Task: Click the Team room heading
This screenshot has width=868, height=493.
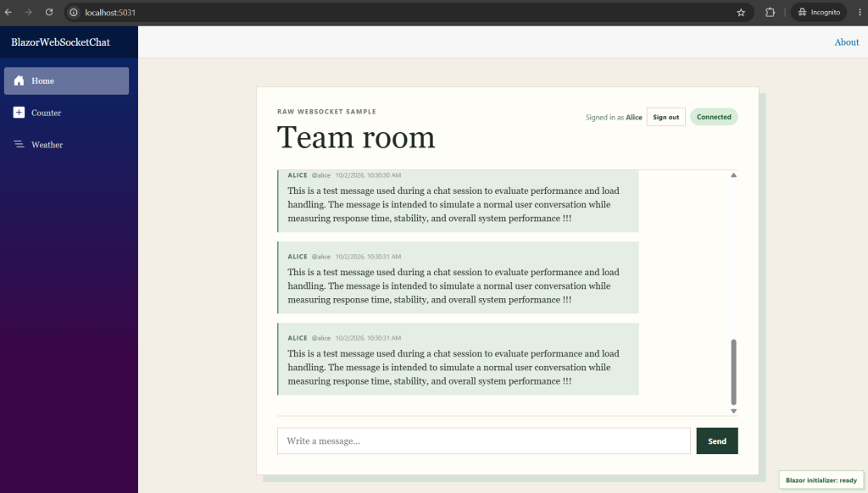Action: pos(356,137)
